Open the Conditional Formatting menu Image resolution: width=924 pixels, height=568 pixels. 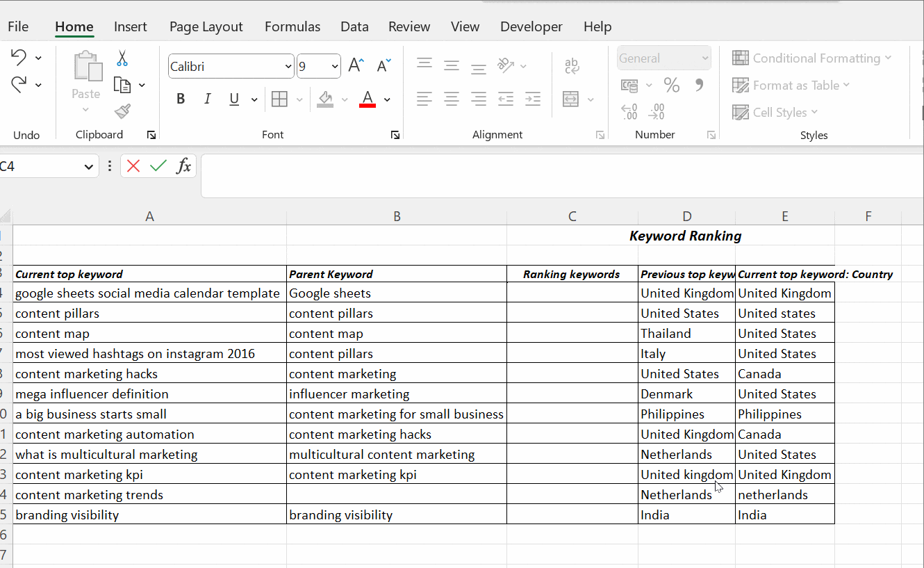click(814, 58)
